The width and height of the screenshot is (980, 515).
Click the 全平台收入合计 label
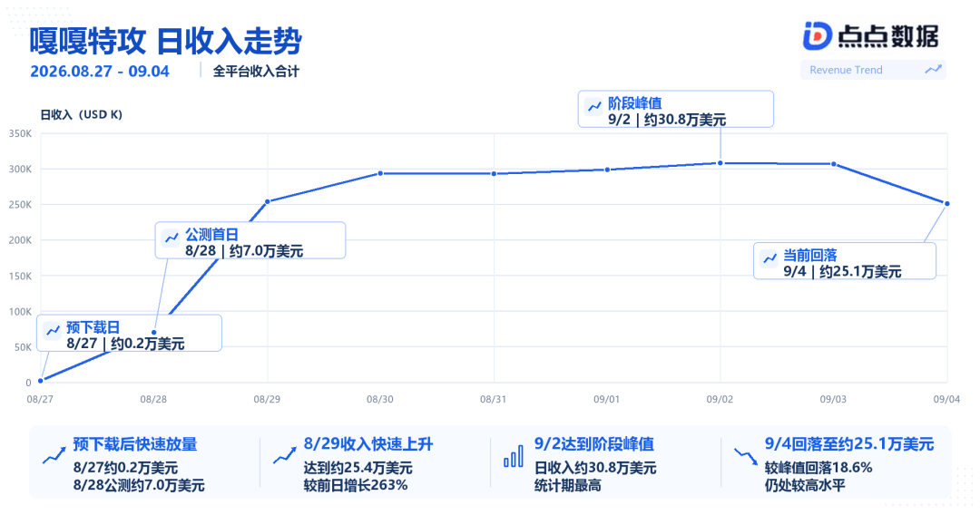pos(256,71)
